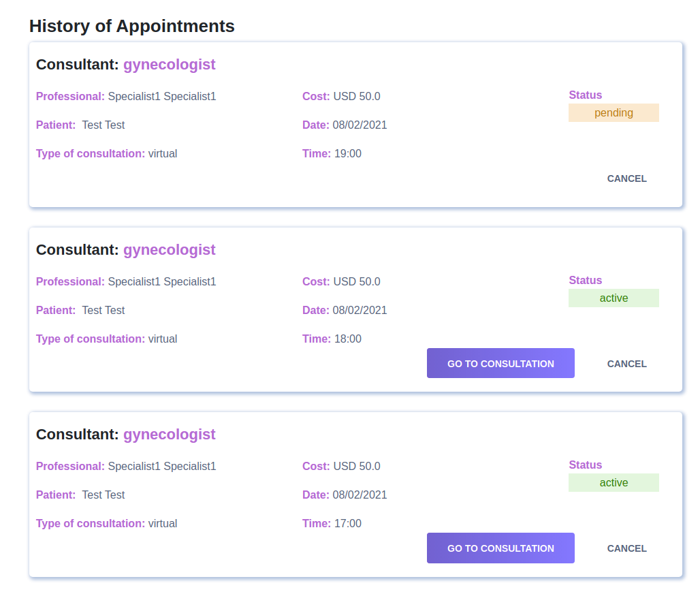Click the History of Appointments heading
The image size is (700, 594).
pyautogui.click(x=131, y=26)
